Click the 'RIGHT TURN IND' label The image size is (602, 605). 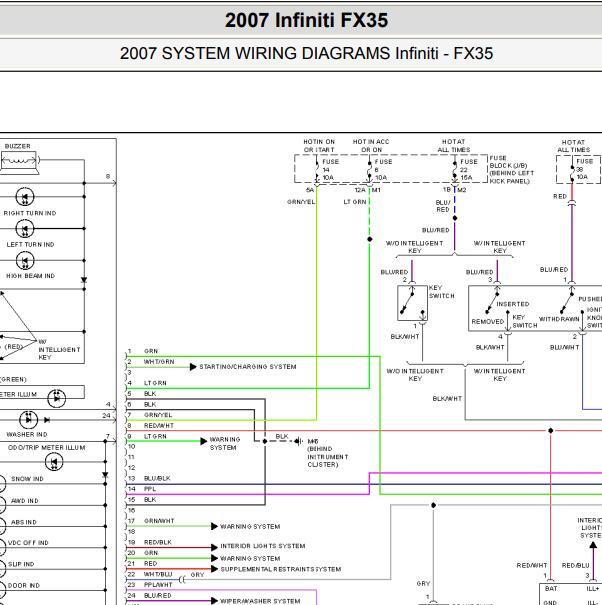[x=30, y=213]
